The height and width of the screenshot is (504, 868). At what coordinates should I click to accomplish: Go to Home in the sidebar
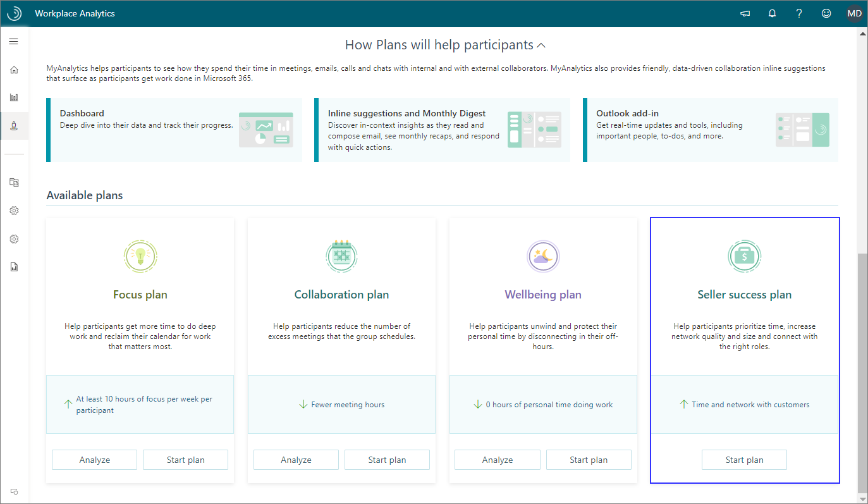coord(14,70)
